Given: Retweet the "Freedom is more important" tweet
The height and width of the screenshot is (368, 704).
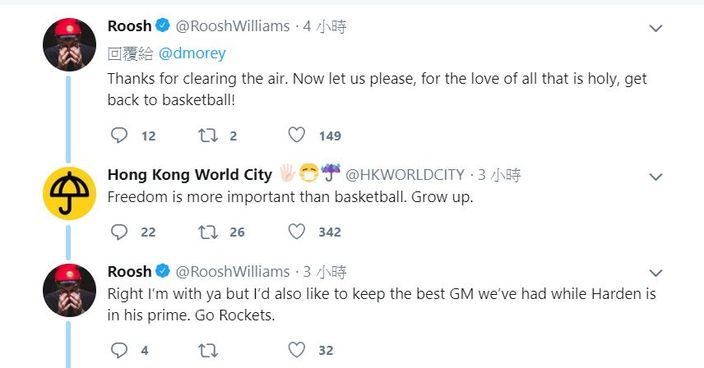Looking at the screenshot, I should coord(208,232).
